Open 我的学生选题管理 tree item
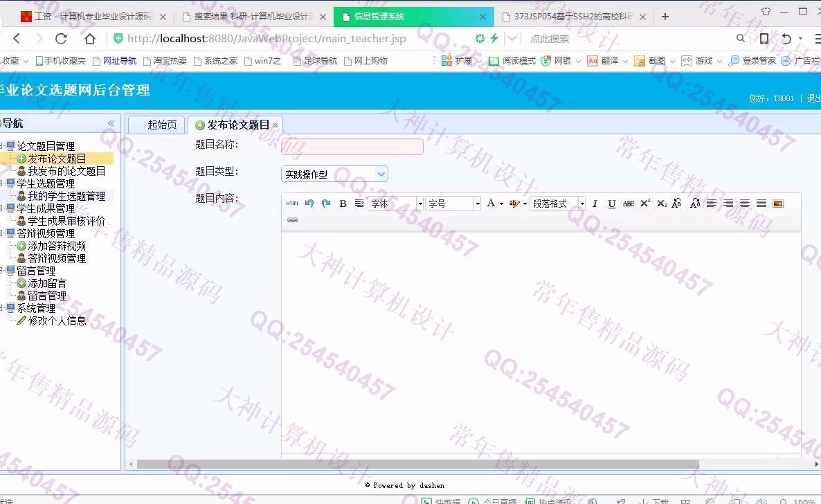The width and height of the screenshot is (821, 504). tap(66, 196)
